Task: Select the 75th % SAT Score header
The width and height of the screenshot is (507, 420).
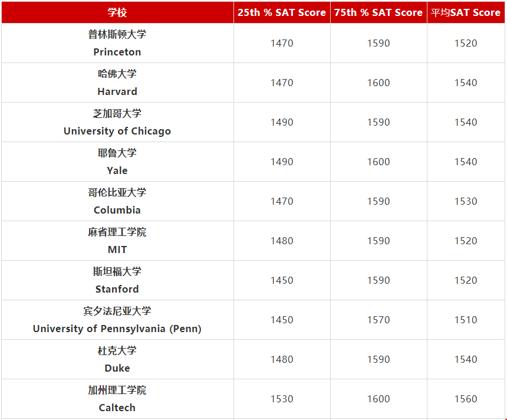Action: point(378,12)
